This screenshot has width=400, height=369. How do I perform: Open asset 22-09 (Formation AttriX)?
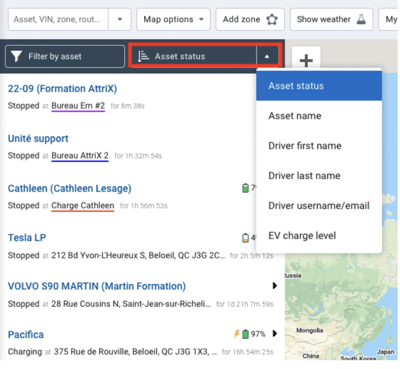coord(62,89)
